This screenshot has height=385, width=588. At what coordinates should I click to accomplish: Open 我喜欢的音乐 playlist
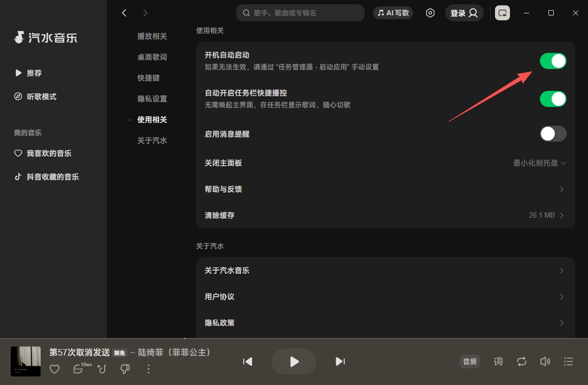[x=43, y=153]
